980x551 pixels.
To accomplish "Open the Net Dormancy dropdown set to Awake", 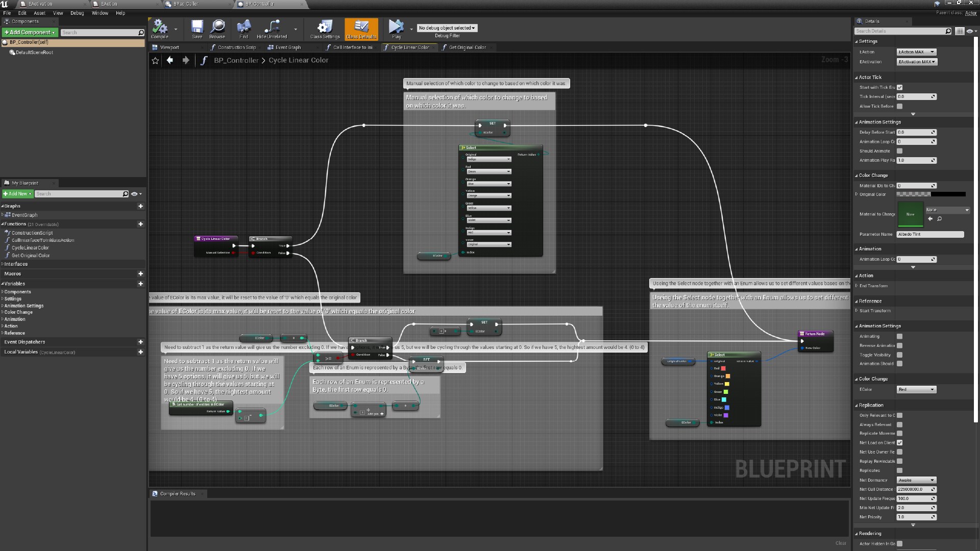I will click(916, 480).
